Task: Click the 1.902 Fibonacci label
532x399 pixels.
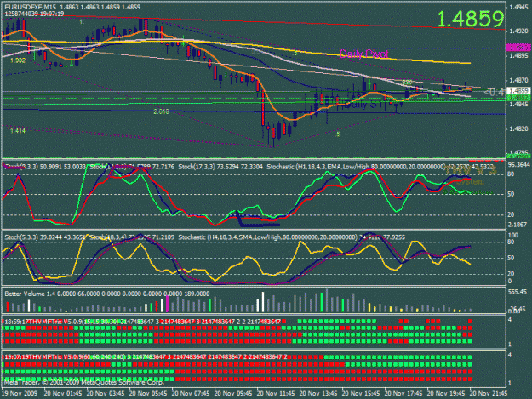Action: pos(18,60)
